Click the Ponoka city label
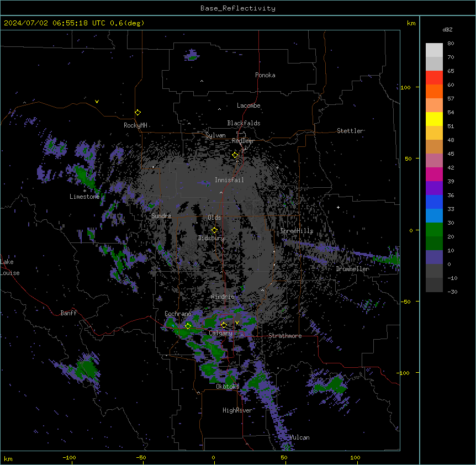The image size is (476, 465). (265, 75)
